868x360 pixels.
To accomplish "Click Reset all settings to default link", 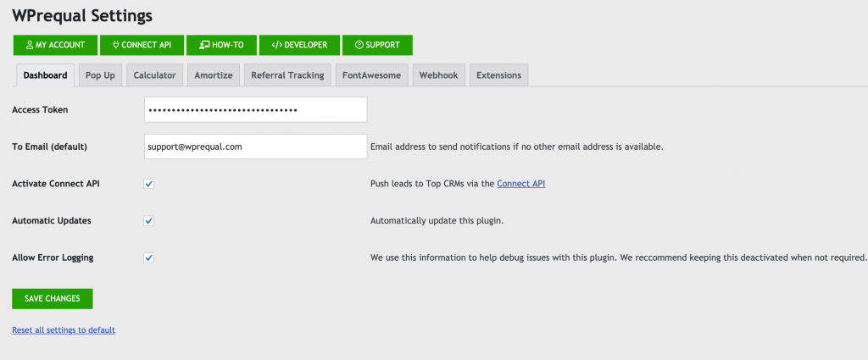I will tap(64, 330).
